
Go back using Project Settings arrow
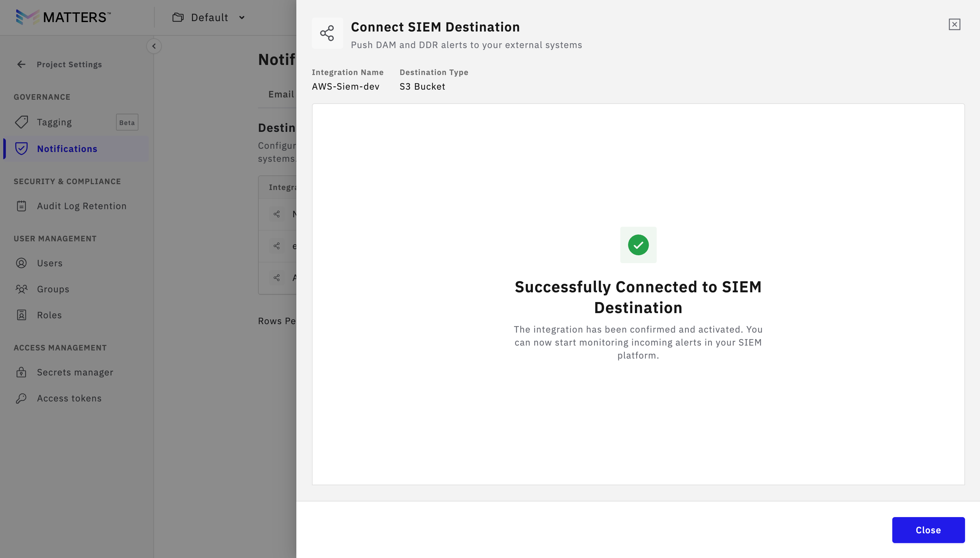coord(21,64)
